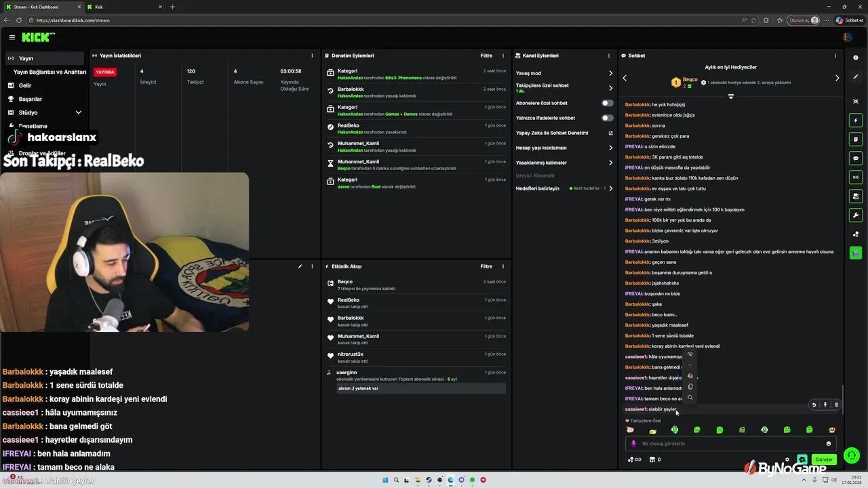Click Sohbet et Copilot button in browser
This screenshot has width=868, height=488.
point(848,20)
